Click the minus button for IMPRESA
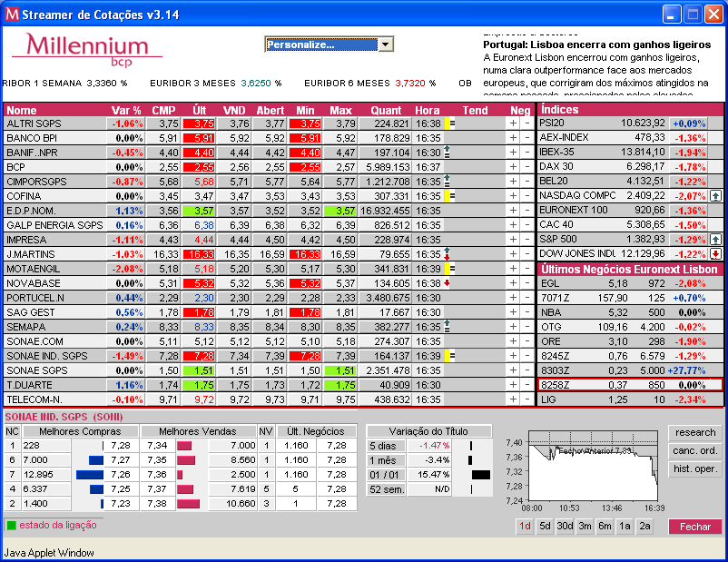Screen dimensions: 728x562 527,240
